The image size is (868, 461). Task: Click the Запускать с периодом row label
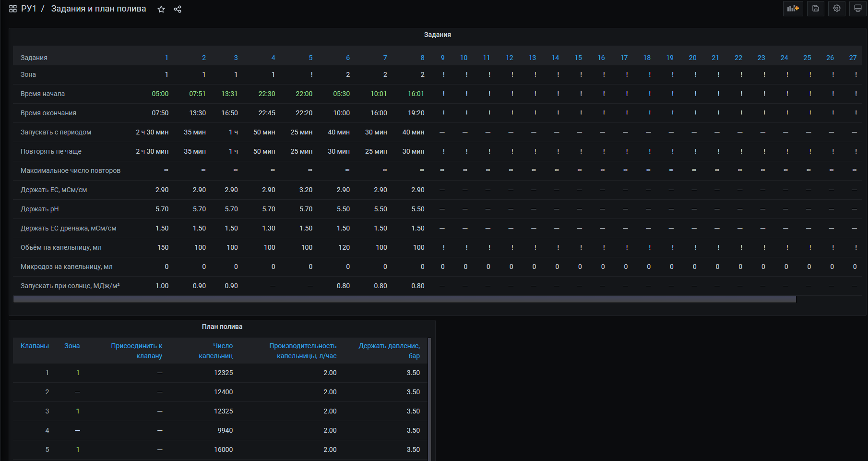tap(56, 132)
